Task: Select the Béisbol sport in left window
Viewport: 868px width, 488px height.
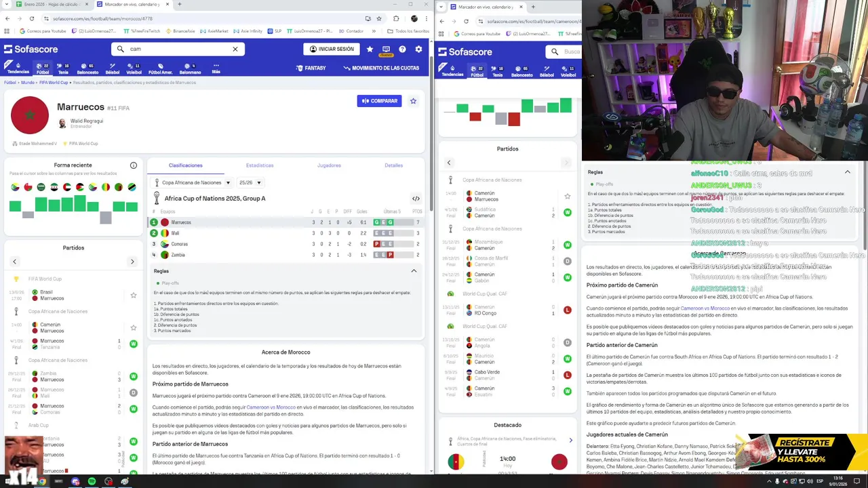Action: [x=113, y=68]
